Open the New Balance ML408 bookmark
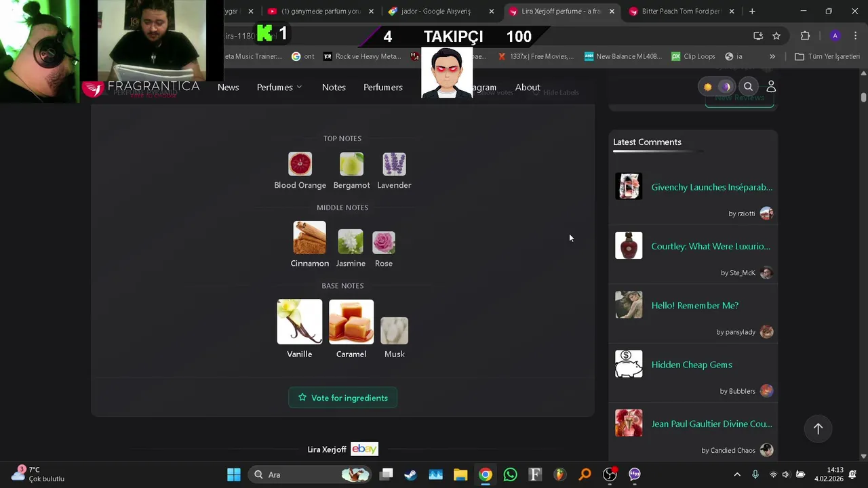 tap(623, 56)
